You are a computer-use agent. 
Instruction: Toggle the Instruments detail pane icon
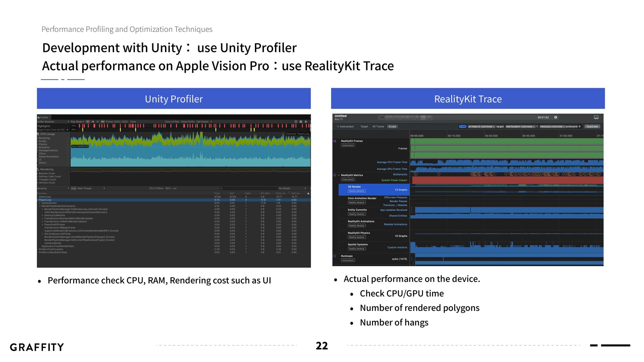[x=596, y=117]
